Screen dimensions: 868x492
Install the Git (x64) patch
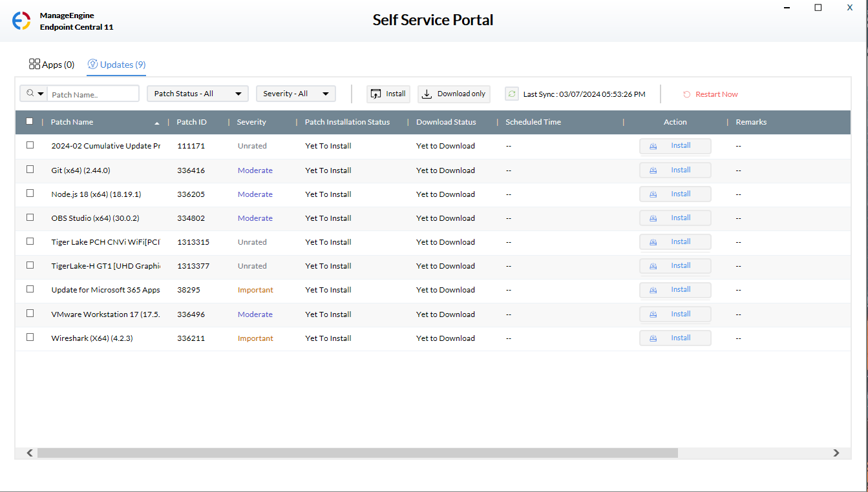(x=675, y=170)
